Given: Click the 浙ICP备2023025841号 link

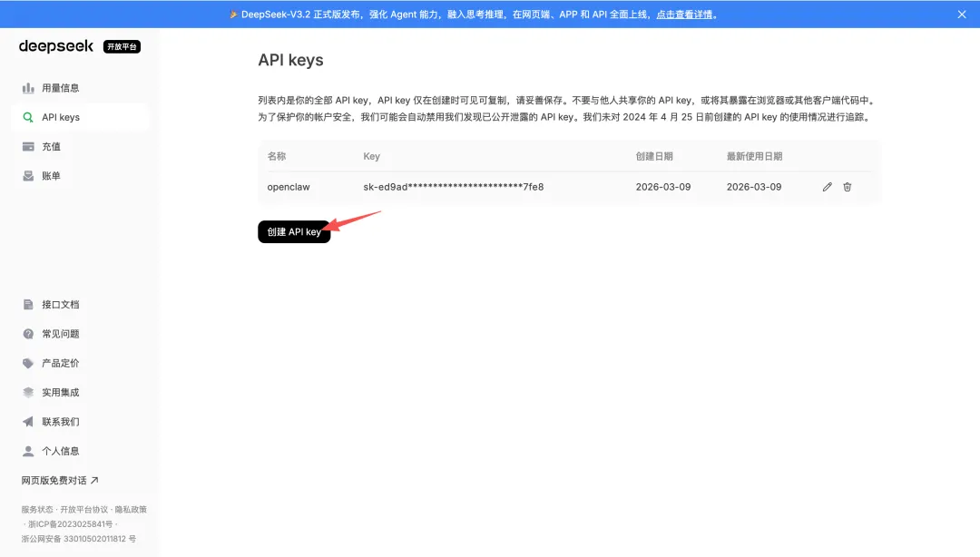Looking at the screenshot, I should coord(70,524).
